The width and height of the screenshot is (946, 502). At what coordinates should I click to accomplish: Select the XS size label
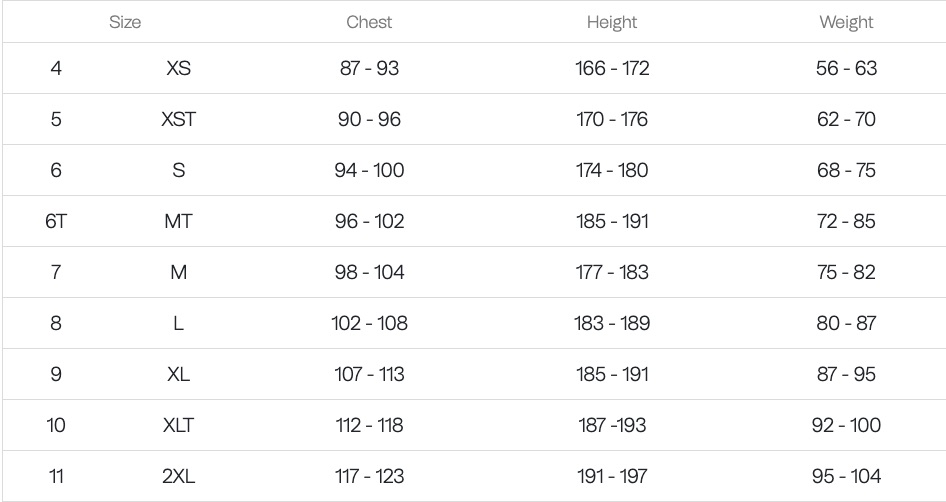[x=179, y=69]
